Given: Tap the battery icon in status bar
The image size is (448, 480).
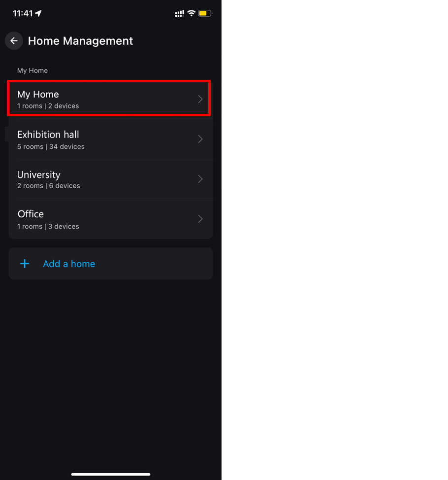Looking at the screenshot, I should tap(205, 13).
